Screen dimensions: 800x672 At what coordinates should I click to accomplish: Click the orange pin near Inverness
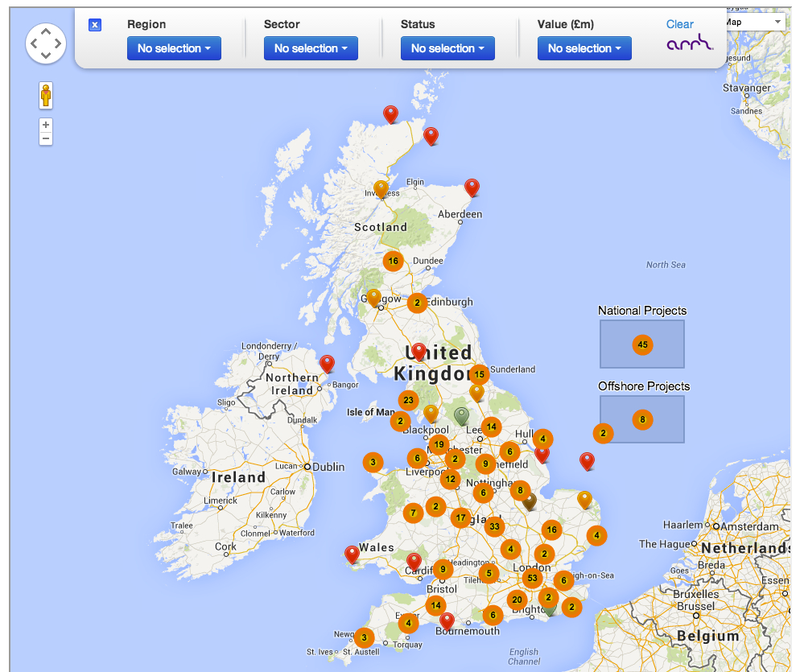(x=381, y=189)
